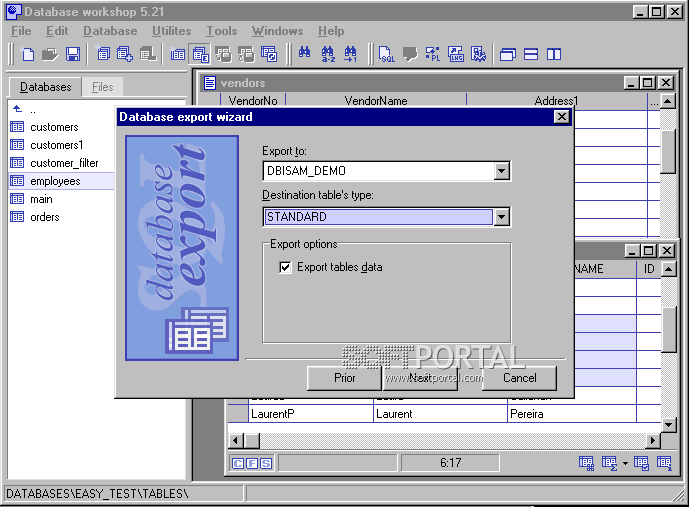Open the Destination table's type dropdown arrow
Viewport: 689px width, 507px height.
coord(501,217)
